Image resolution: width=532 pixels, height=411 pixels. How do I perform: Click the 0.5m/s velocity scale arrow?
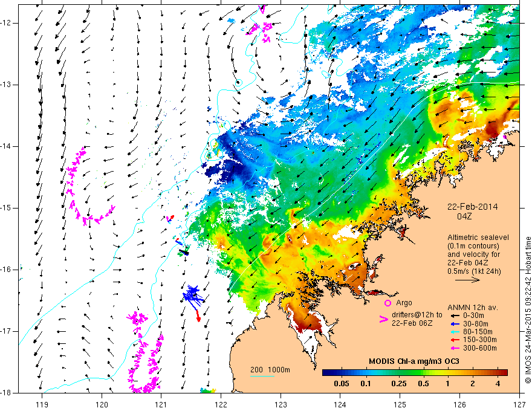(467, 280)
